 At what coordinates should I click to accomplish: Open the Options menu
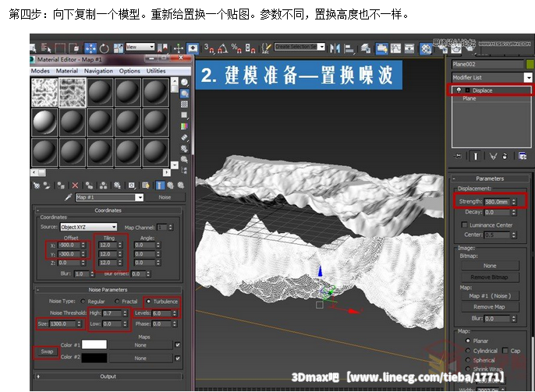click(129, 71)
